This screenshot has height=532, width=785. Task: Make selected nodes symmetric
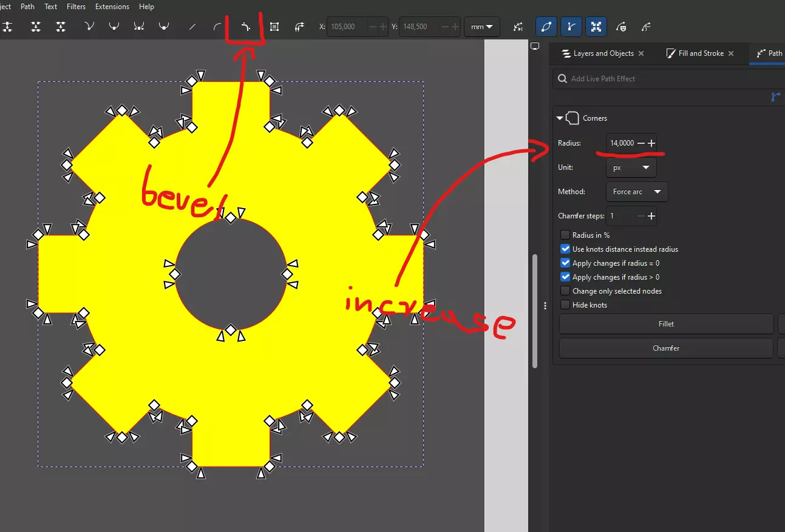pyautogui.click(x=139, y=27)
